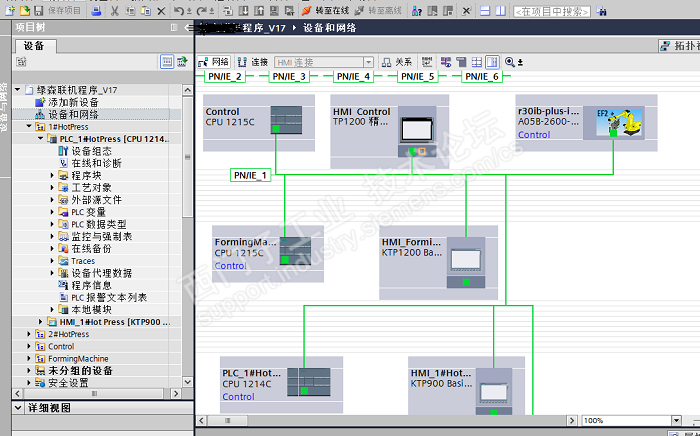Toggle the highlighted overview view icon

(x=492, y=62)
